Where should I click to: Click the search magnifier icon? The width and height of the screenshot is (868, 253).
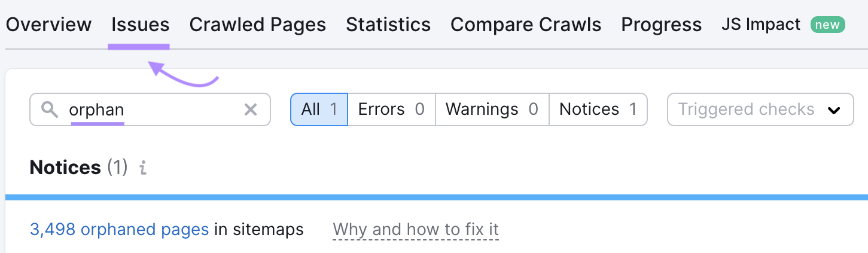50,109
